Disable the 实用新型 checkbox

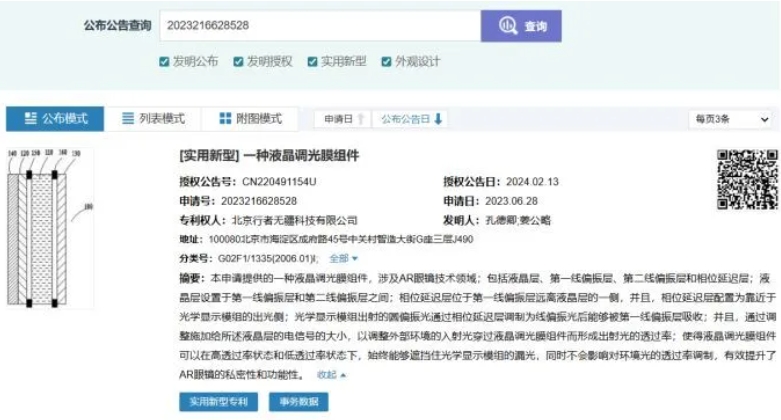[313, 62]
